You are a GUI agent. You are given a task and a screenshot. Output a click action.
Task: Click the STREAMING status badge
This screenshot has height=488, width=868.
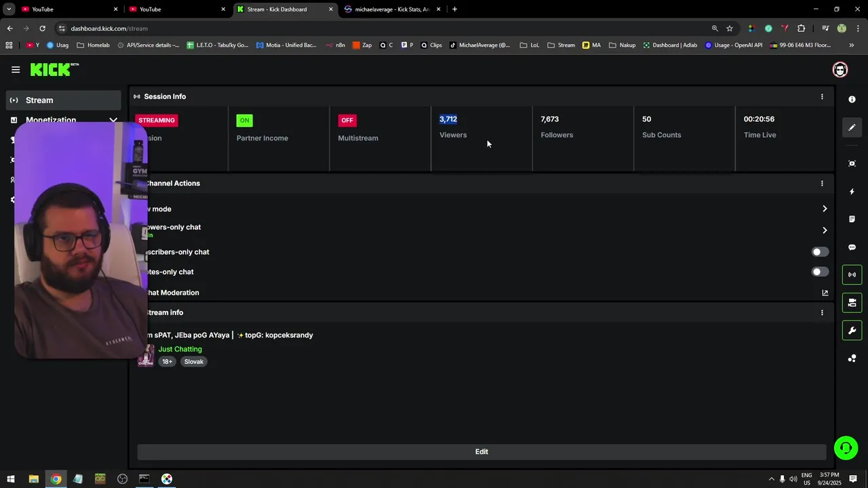point(157,121)
